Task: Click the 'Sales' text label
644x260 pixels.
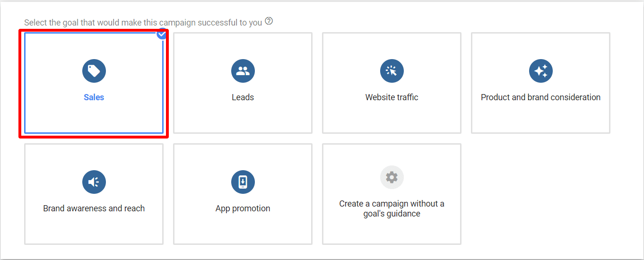Action: click(94, 97)
